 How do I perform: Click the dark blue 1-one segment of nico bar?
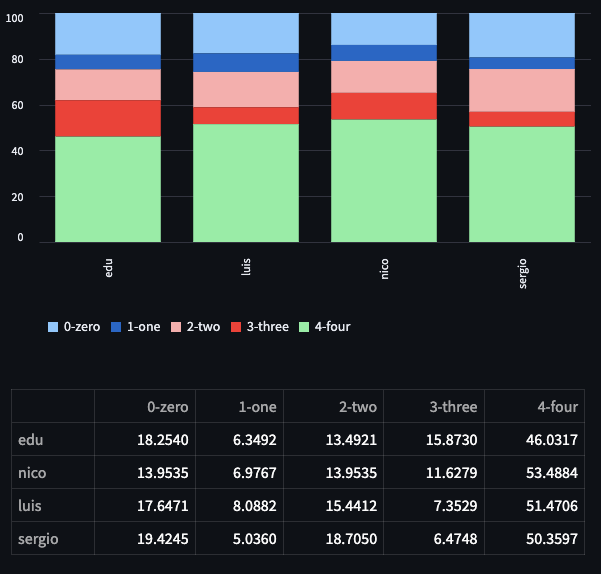pos(384,53)
